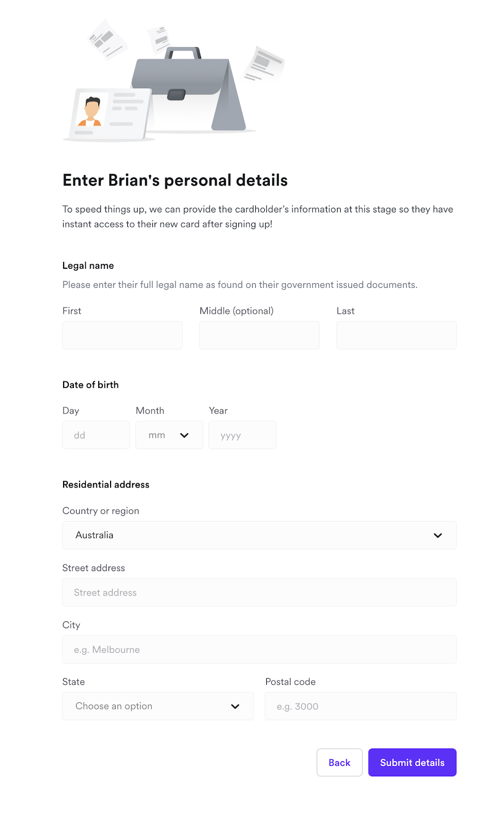504x827 pixels.
Task: Click the Month dropdown chevron arrow
Action: (184, 435)
